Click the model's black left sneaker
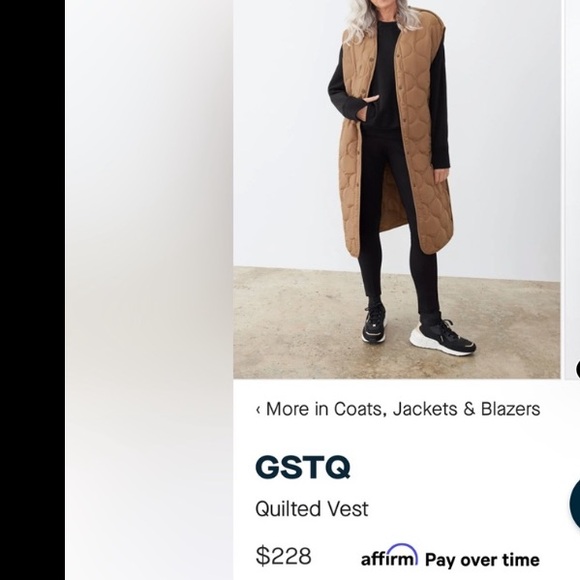 374,323
